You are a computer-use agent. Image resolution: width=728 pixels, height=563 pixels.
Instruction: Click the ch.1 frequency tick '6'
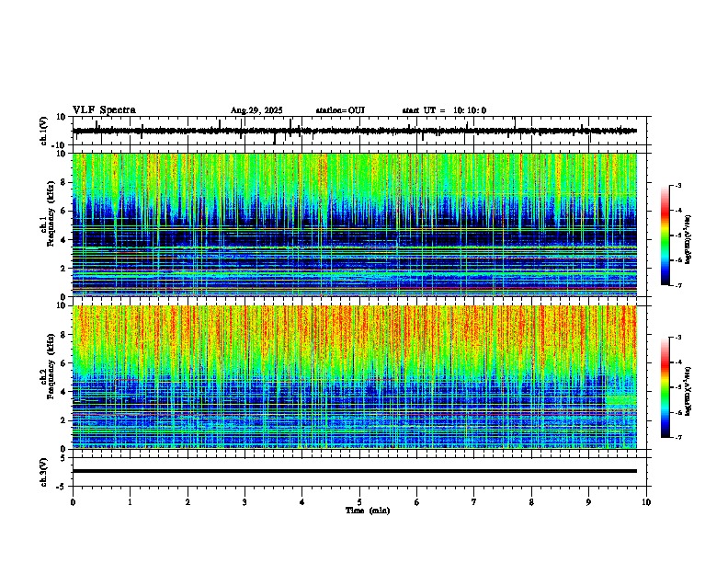pyautogui.click(x=63, y=212)
